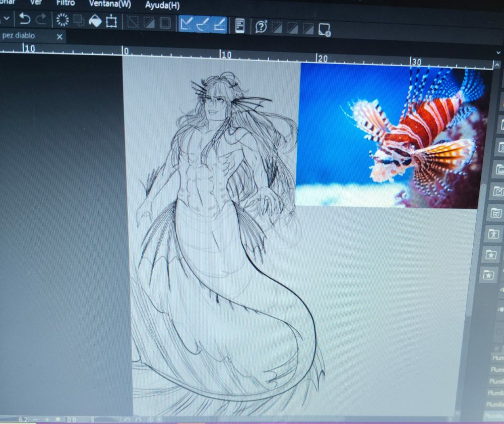Open the Clip Studio Tabmate settings icon
Viewport: 504px width, 424px height.
(x=240, y=26)
